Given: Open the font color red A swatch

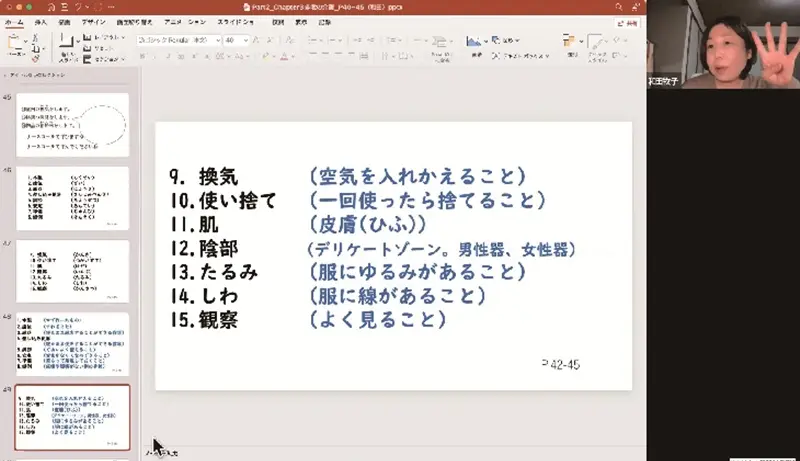Looking at the screenshot, I should click(x=284, y=56).
